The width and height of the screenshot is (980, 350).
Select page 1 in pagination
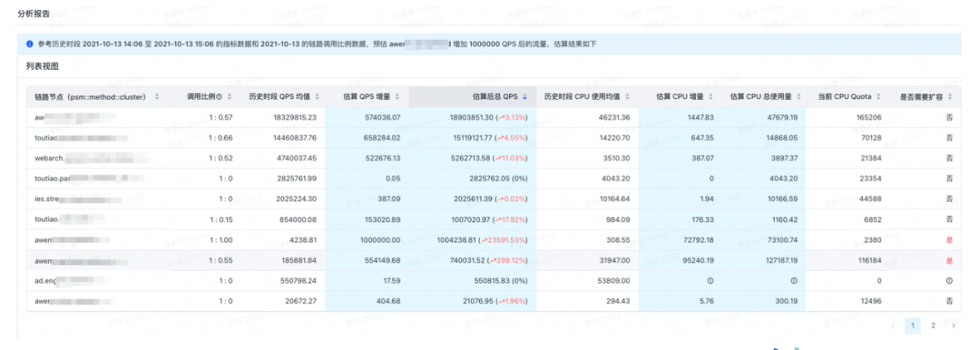click(913, 325)
